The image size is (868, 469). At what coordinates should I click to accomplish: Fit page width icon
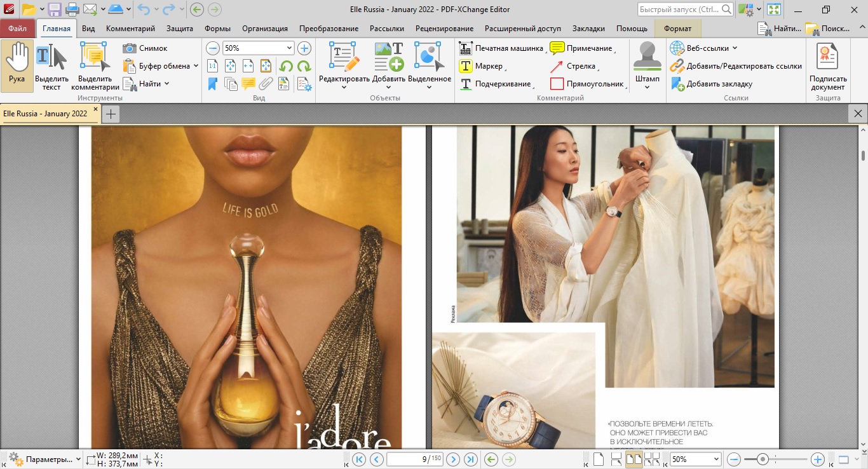point(248,65)
